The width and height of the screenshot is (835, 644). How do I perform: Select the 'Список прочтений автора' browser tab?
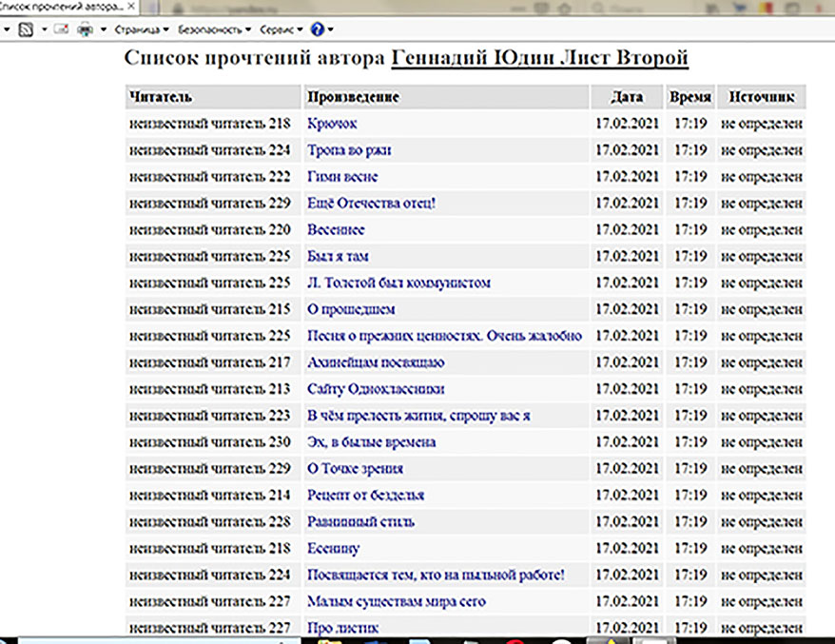pyautogui.click(x=69, y=7)
